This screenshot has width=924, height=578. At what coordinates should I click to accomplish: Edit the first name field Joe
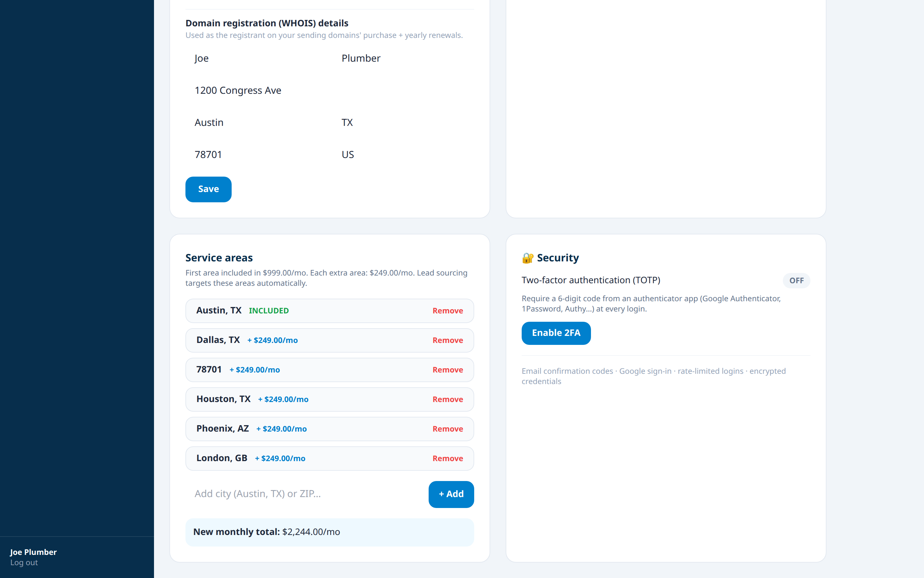pyautogui.click(x=256, y=58)
